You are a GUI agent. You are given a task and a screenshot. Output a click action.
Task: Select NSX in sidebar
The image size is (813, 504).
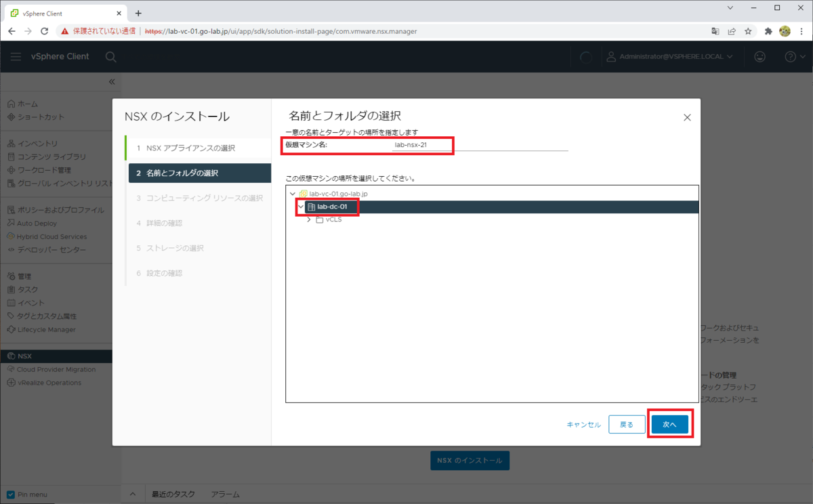(x=56, y=356)
